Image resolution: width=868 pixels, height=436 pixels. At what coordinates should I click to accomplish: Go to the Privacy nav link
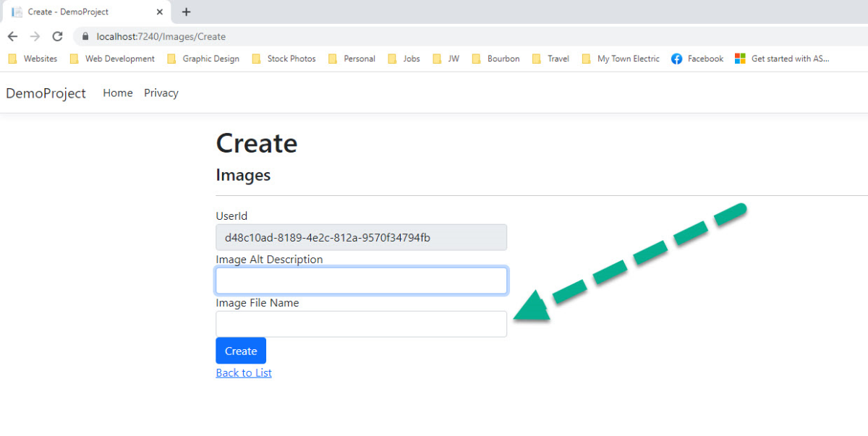(x=161, y=93)
